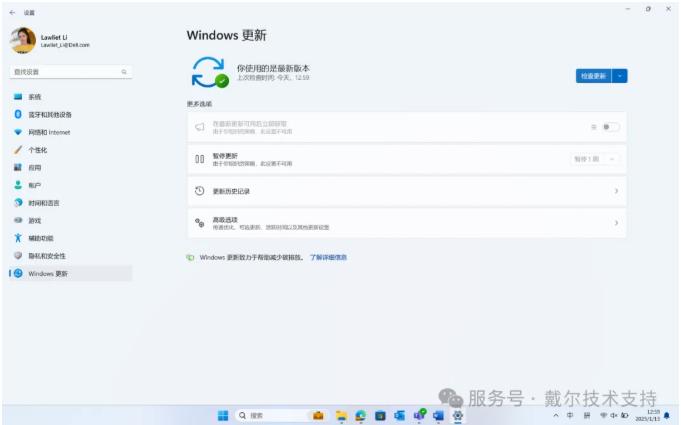Open the notification bell in system tray
This screenshot has height=425, width=681.
pos(667,415)
